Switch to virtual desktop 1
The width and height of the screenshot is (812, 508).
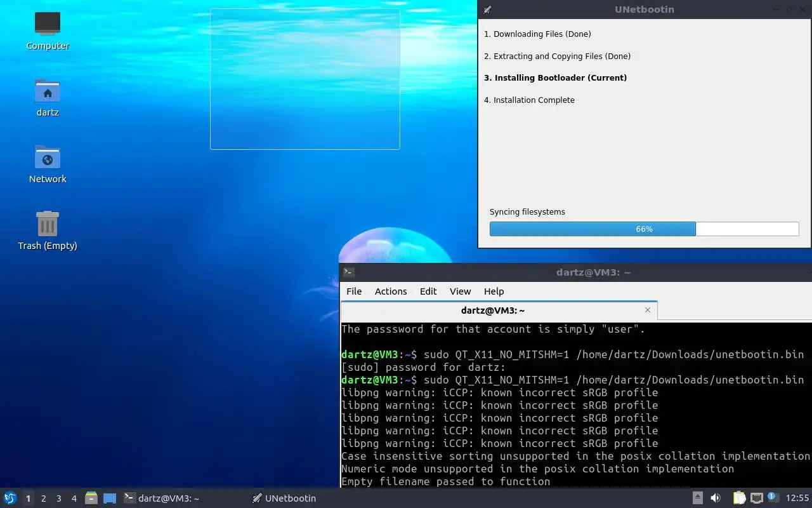28,498
